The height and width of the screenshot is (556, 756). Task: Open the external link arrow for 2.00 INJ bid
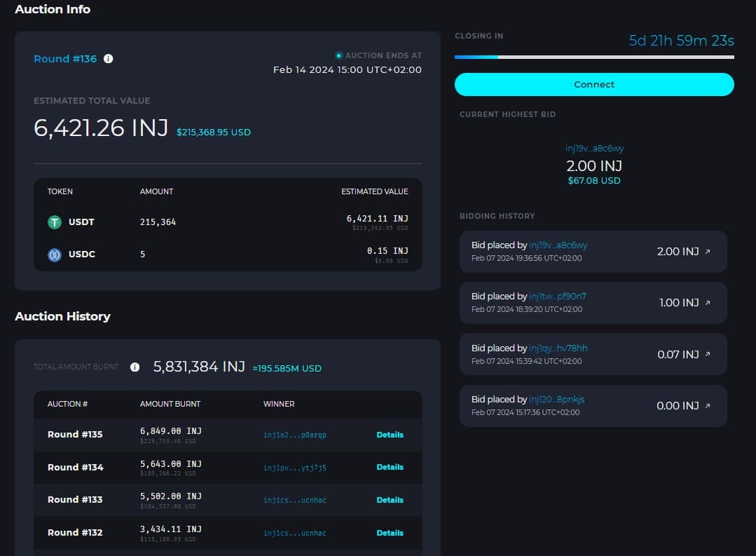click(707, 252)
